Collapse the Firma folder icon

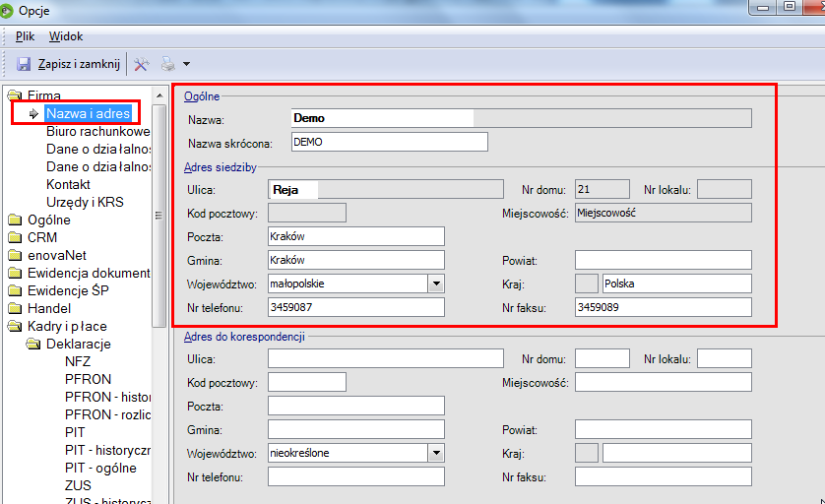coord(15,95)
